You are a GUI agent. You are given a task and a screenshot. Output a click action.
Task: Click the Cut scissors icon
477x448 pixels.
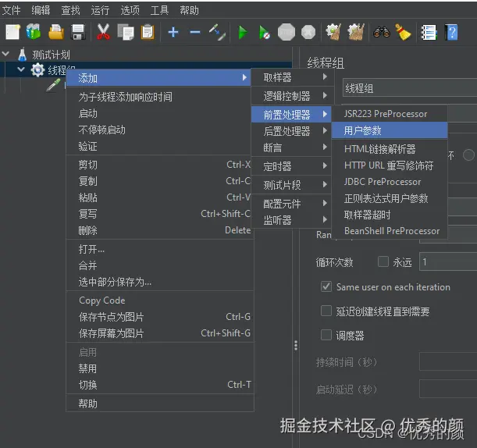tap(103, 32)
